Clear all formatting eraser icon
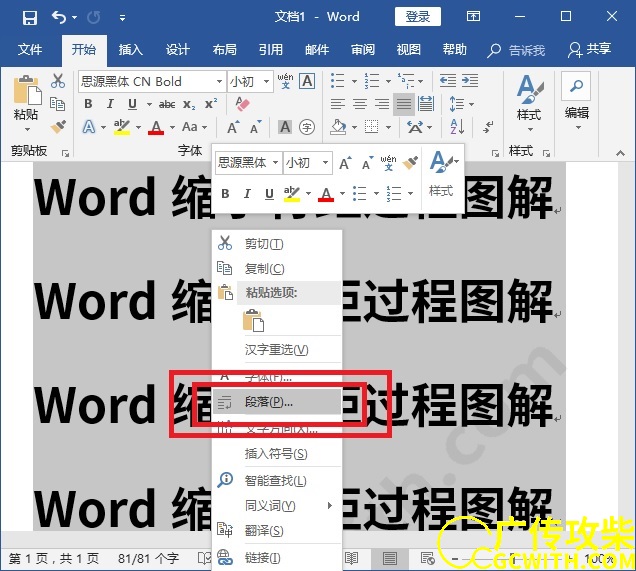This screenshot has height=571, width=636. pos(243,104)
